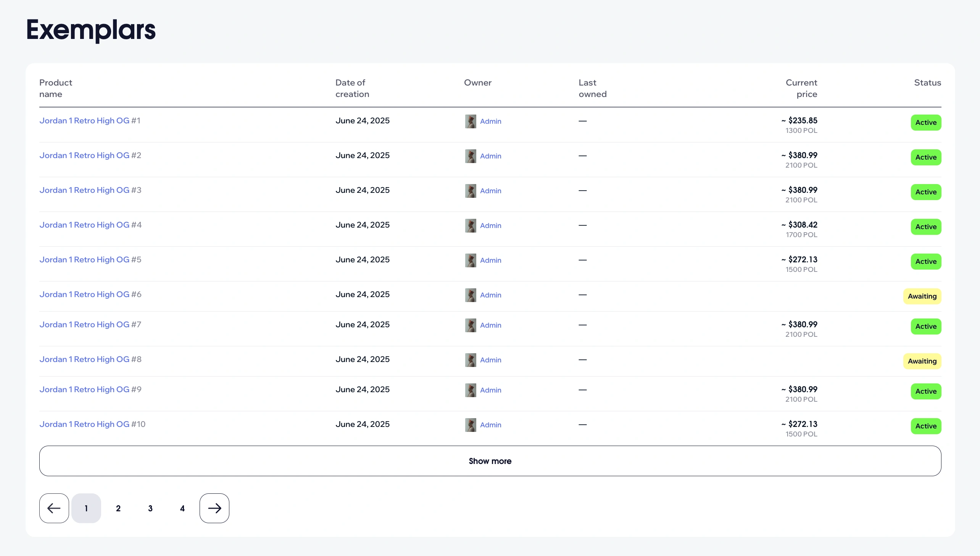This screenshot has width=980, height=556.
Task: Click Active status badge for exemplar #2
Action: click(x=925, y=157)
